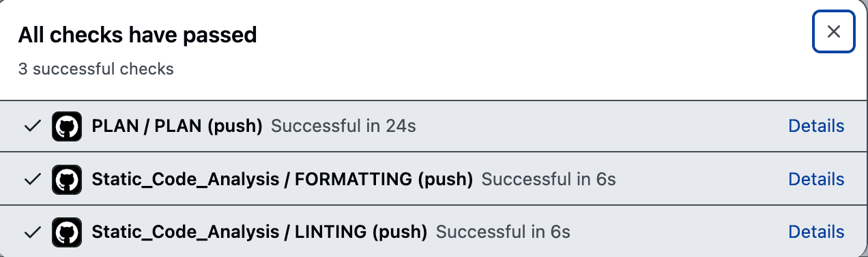Click the checkmark icon for the LINTING check
Image resolution: width=868 pixels, height=257 pixels.
(31, 232)
